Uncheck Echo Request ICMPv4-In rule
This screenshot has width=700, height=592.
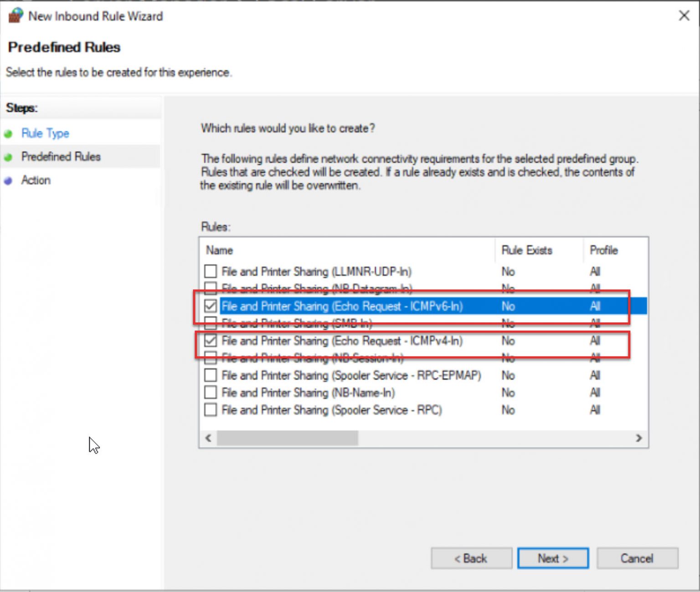coord(211,341)
